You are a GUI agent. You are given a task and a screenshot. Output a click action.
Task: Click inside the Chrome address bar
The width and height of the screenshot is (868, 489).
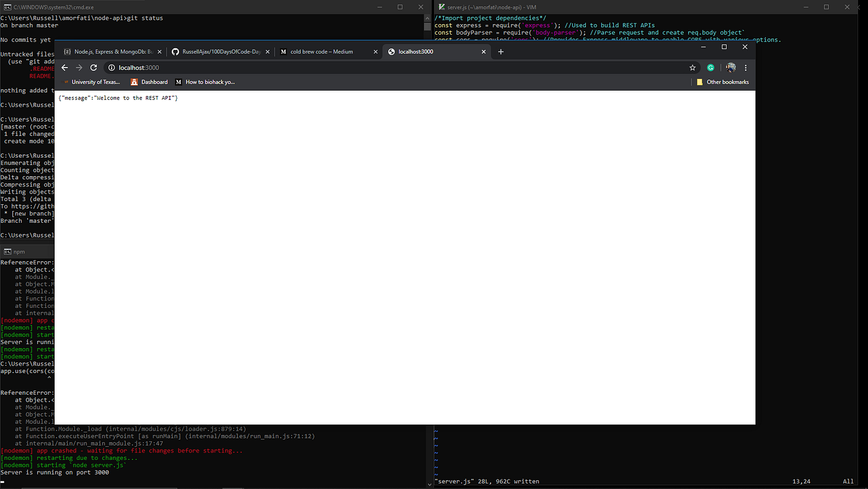[248, 68]
